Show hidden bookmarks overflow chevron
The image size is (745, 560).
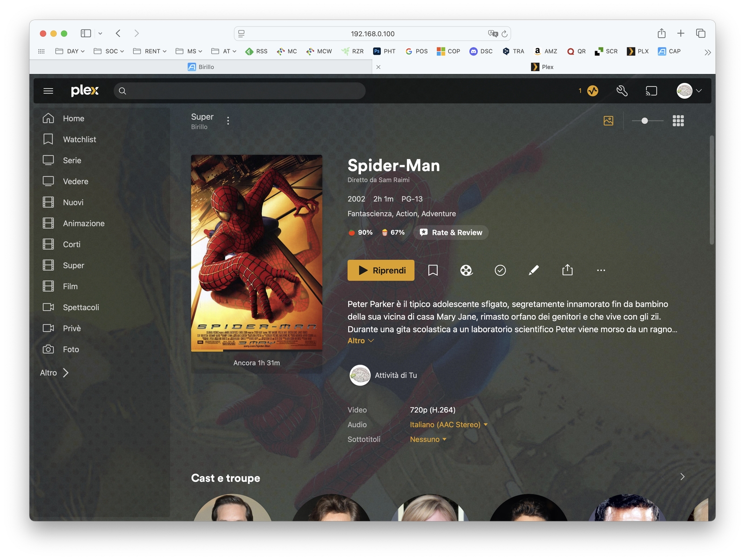coord(707,52)
